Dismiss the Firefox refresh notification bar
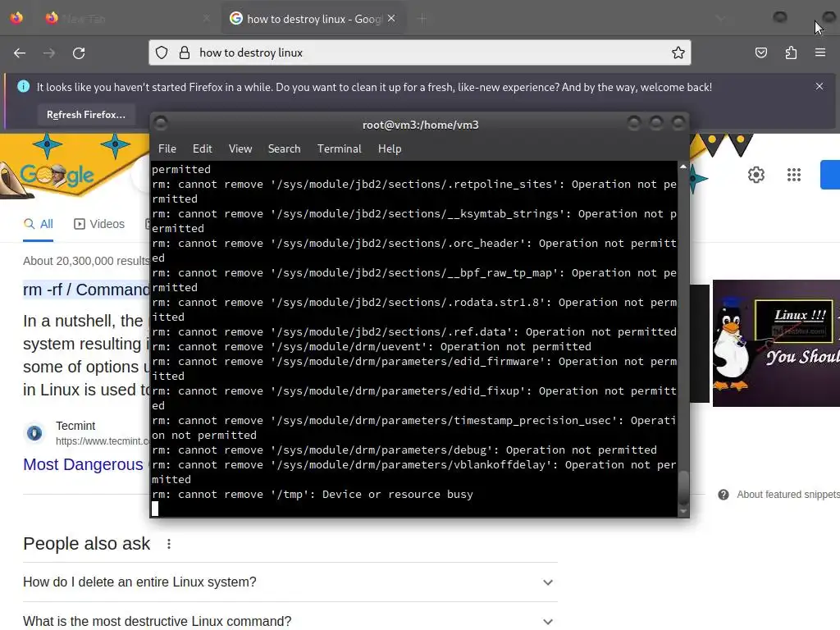The image size is (840, 630). tap(819, 86)
